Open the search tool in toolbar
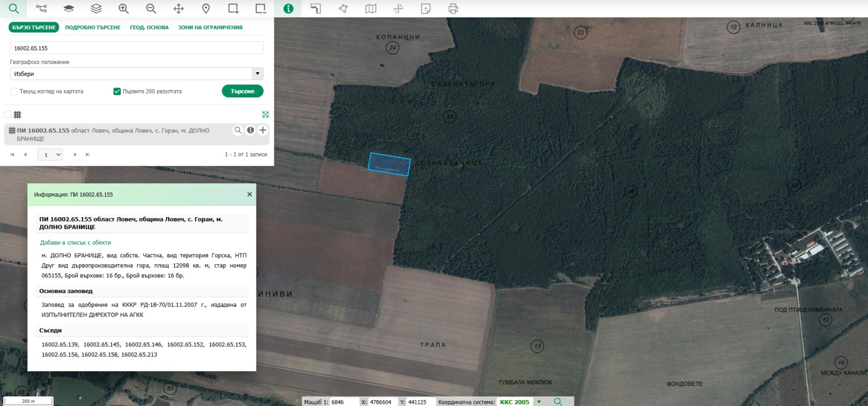868x406 pixels. pyautogui.click(x=14, y=9)
